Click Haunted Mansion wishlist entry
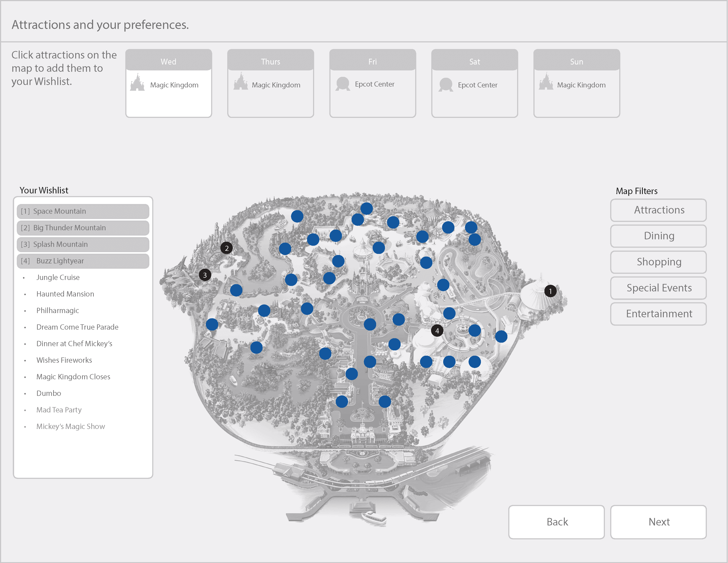 pos(65,294)
